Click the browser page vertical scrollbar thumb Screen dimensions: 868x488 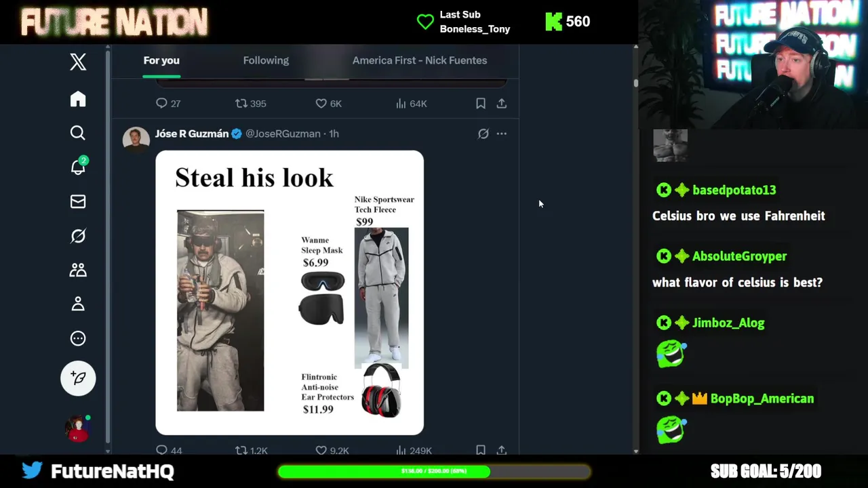(635, 83)
